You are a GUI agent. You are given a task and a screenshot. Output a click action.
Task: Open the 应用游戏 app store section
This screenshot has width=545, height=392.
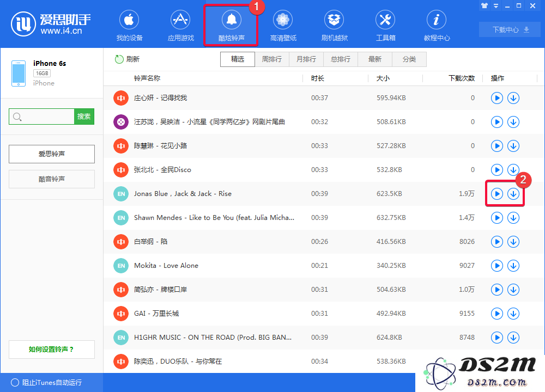(180, 26)
